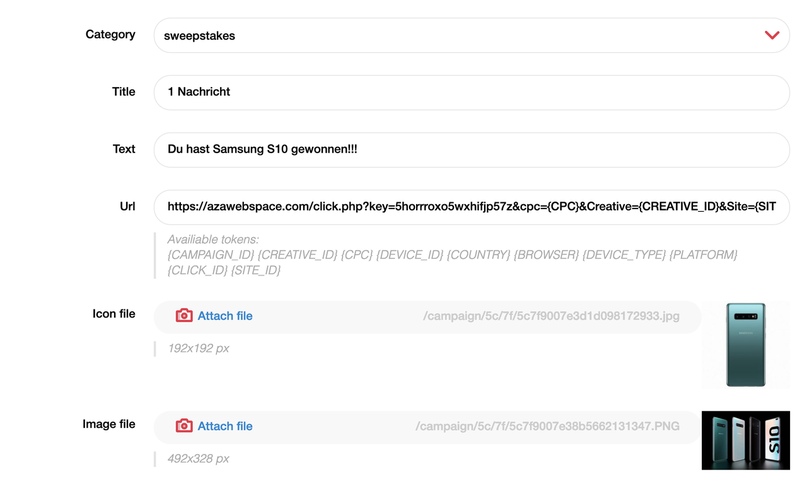Screen dimensions: 807x489
Task: Click the green Samsung phone icon thumbnail
Action: pos(745,344)
